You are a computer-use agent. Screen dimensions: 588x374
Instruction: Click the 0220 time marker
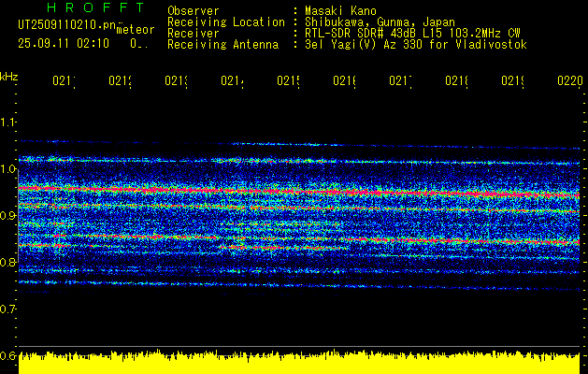(570, 80)
